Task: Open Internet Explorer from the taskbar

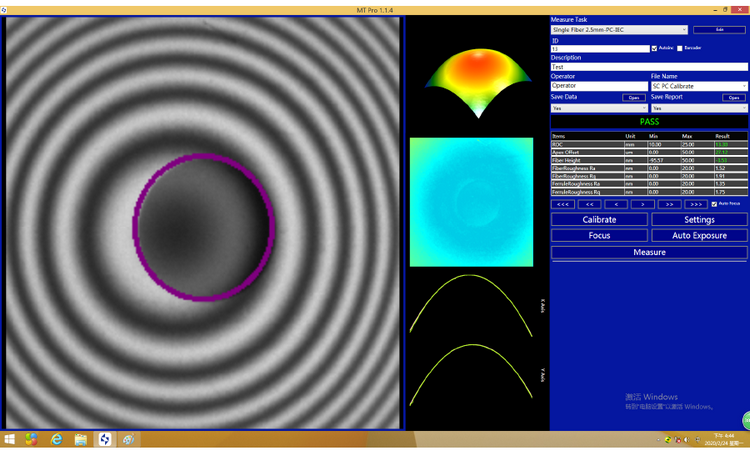Action: pos(57,440)
